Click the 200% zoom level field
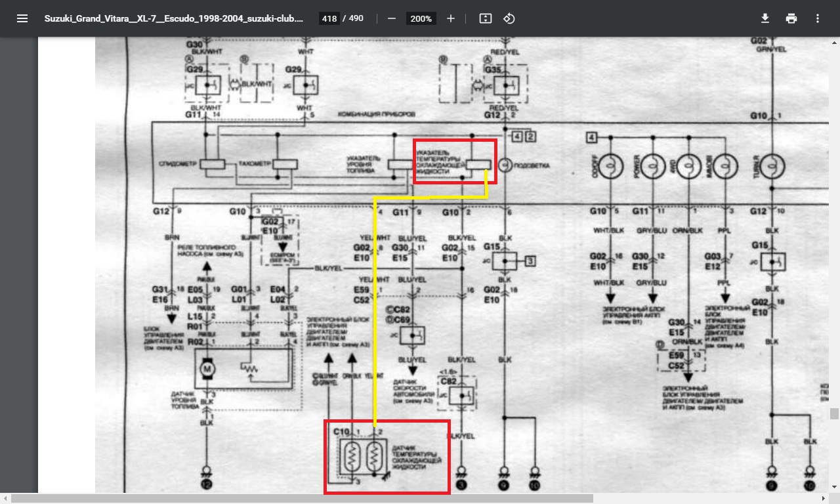The image size is (840, 504). coord(421,18)
